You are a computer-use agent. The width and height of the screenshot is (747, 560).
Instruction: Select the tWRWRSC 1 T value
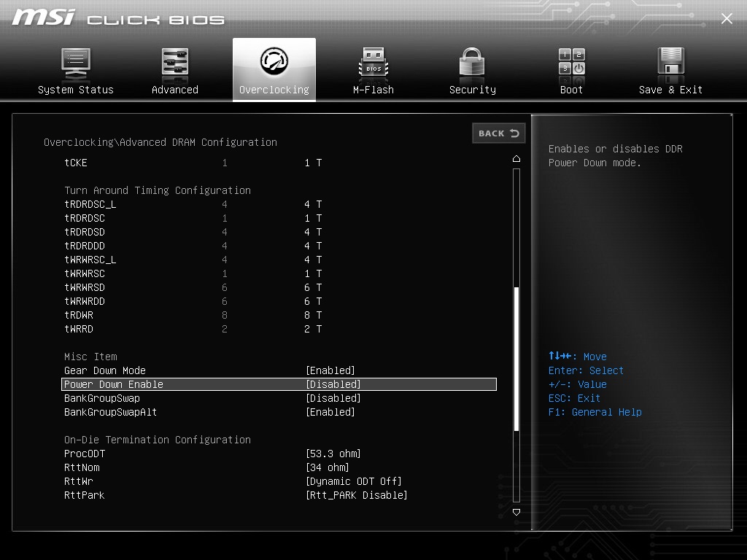pyautogui.click(x=313, y=273)
